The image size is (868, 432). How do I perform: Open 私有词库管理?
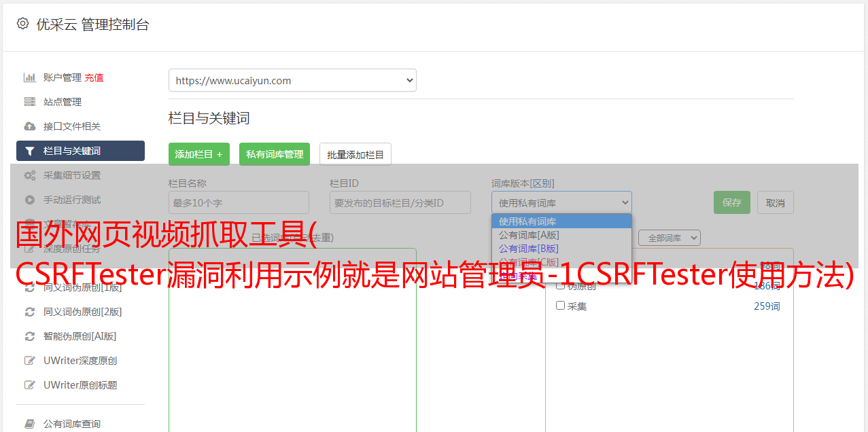point(275,154)
